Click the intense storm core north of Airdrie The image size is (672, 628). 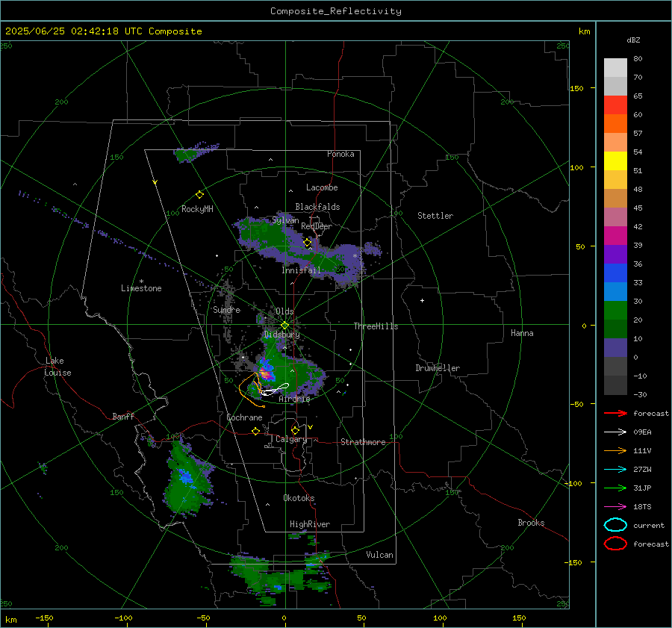point(266,374)
